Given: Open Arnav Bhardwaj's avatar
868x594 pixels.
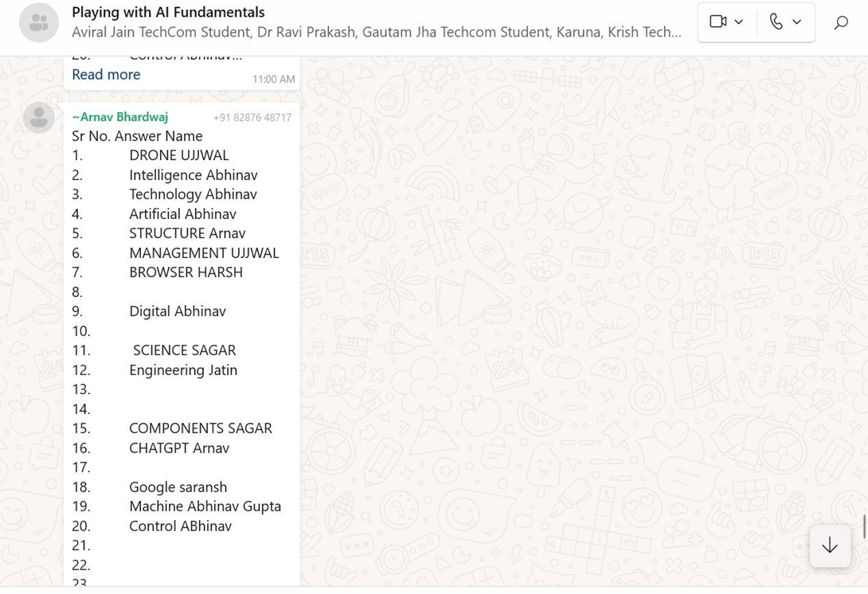Looking at the screenshot, I should pyautogui.click(x=39, y=118).
